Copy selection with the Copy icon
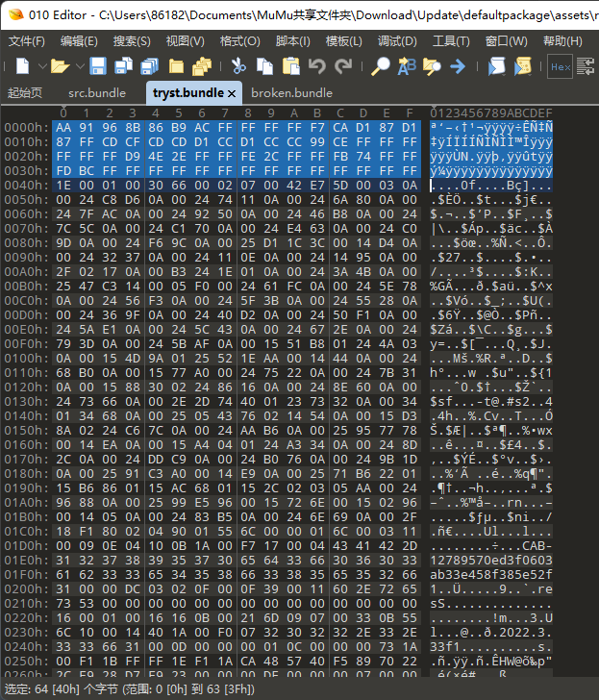Image resolution: width=599 pixels, height=700 pixels. tap(264, 66)
